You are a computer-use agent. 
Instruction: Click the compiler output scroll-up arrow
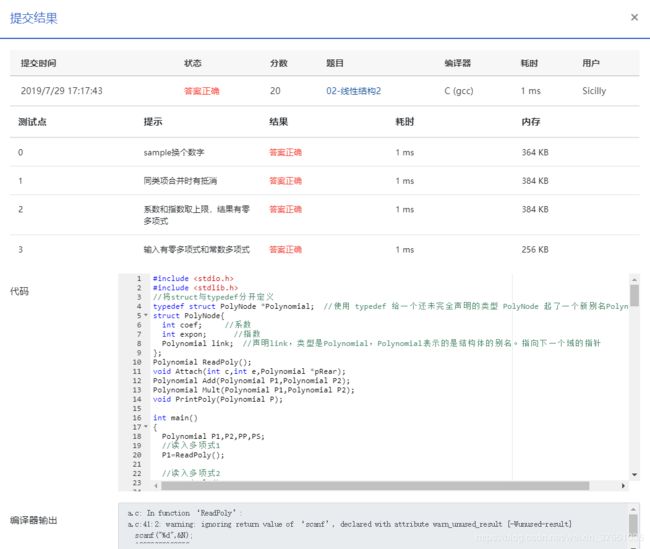633,509
